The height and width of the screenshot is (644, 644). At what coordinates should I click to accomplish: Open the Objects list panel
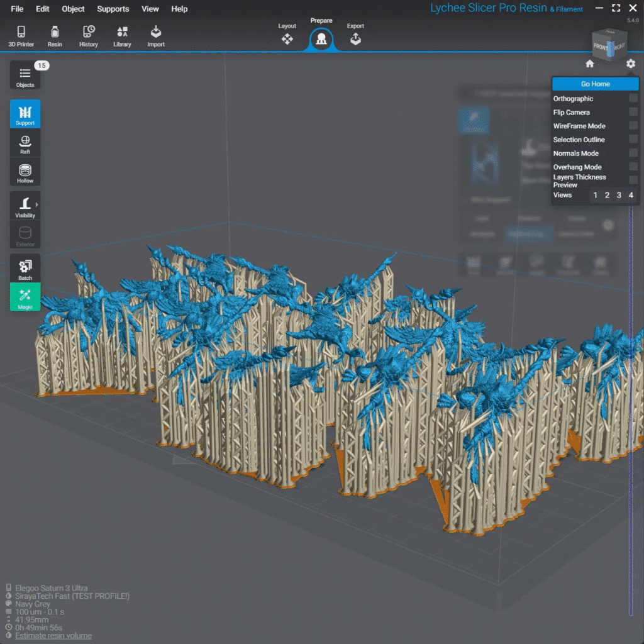[x=25, y=76]
